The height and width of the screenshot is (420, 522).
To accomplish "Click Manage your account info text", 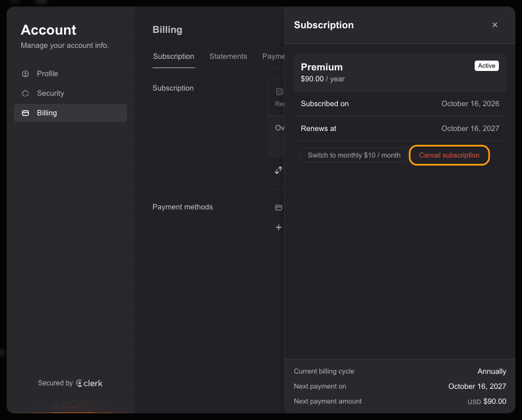I will pyautogui.click(x=65, y=45).
